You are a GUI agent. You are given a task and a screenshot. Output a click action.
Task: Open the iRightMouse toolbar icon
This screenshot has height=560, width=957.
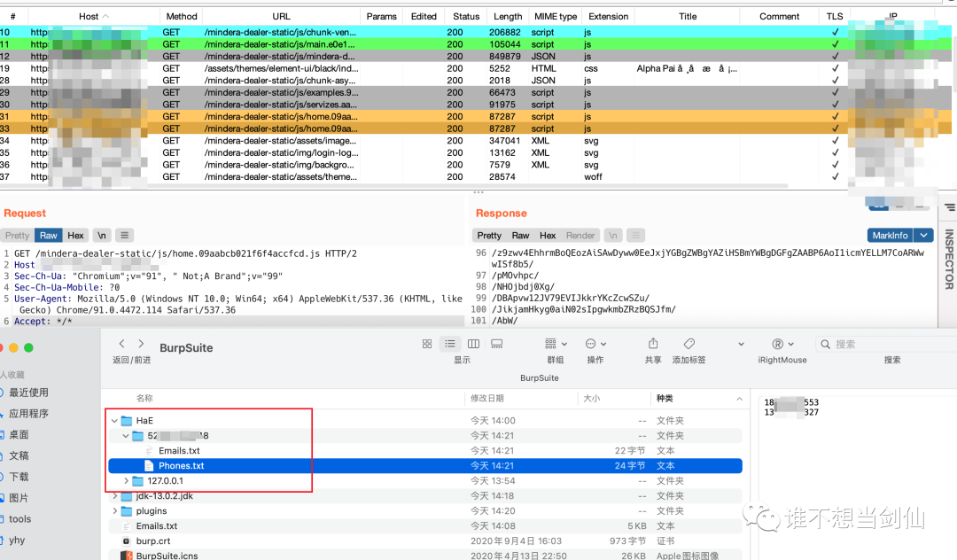pyautogui.click(x=778, y=344)
